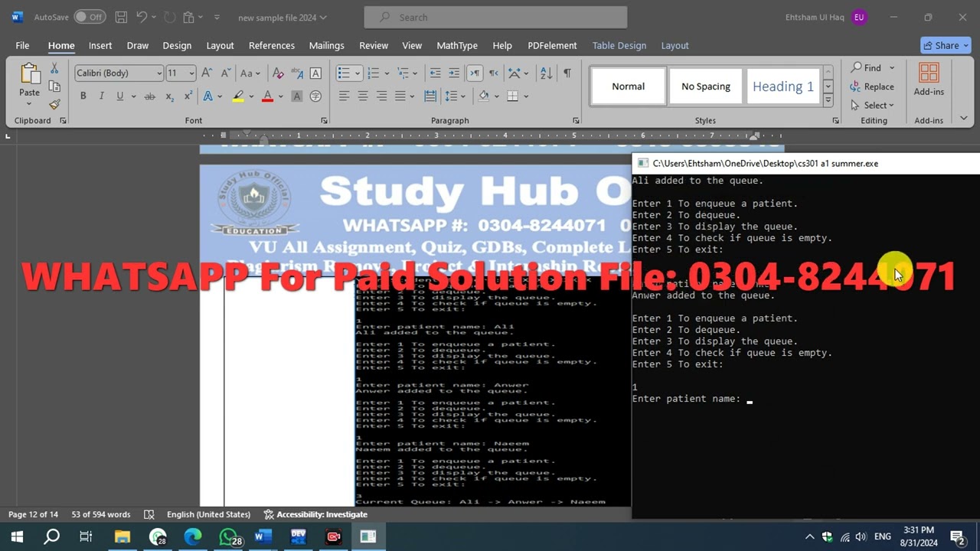
Task: Increase paragraph indent
Action: tap(454, 73)
